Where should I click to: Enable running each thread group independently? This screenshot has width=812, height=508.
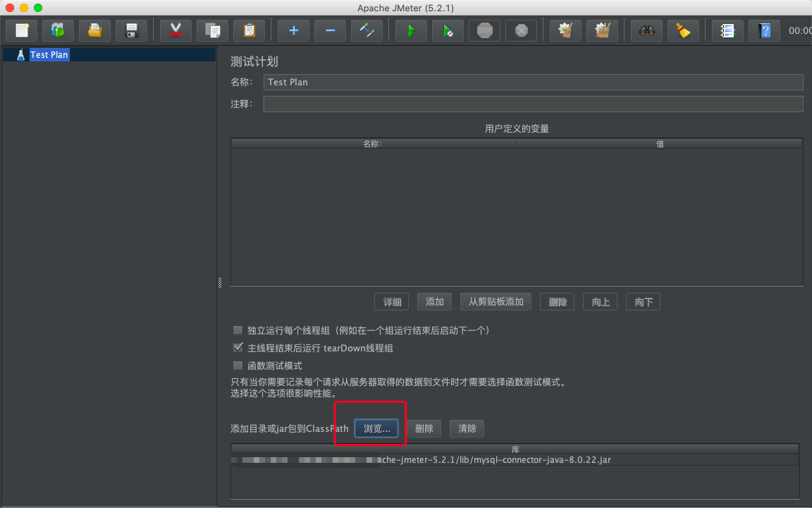(x=238, y=330)
